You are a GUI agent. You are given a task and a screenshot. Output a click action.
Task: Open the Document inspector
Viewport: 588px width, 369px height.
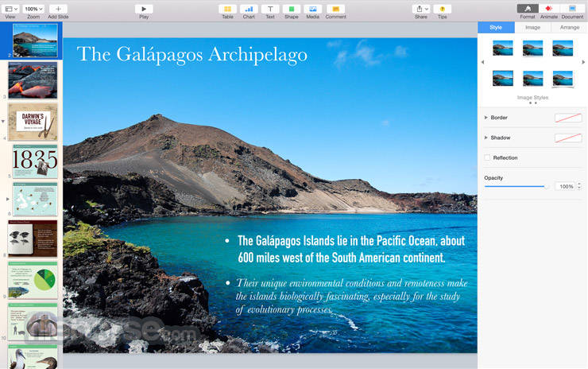coord(572,8)
